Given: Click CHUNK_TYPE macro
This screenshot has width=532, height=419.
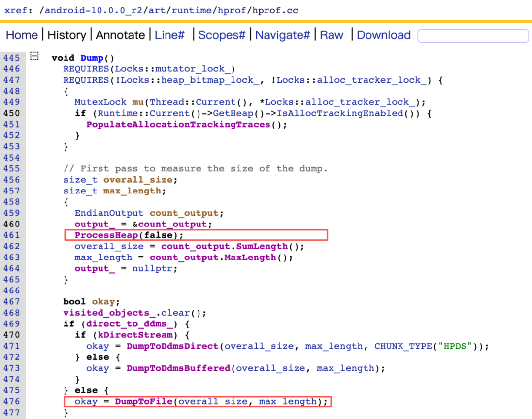Looking at the screenshot, I should [403, 346].
